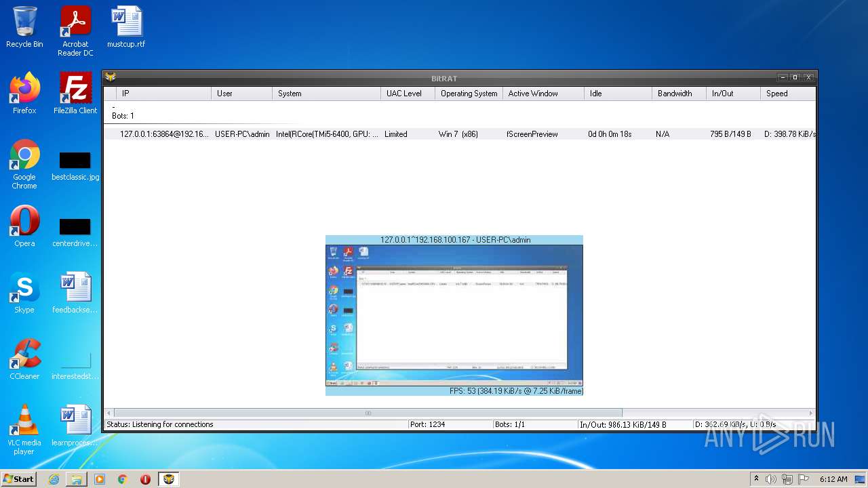Click the screen preview thumbnail image

(454, 315)
